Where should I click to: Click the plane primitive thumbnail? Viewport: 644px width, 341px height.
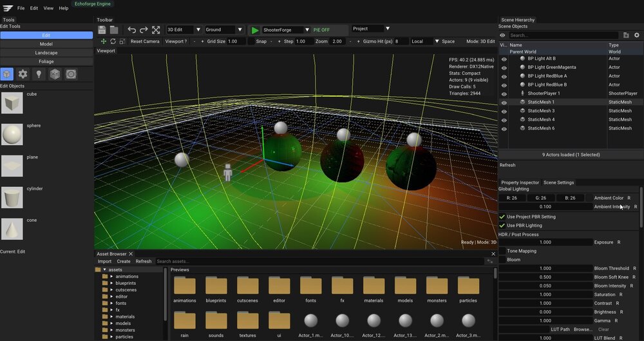(12, 166)
